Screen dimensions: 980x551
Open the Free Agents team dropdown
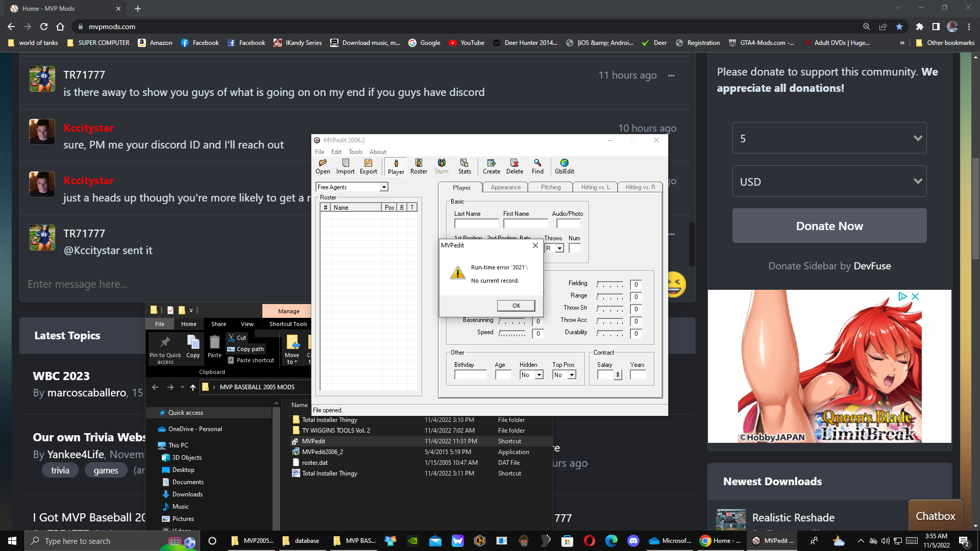click(384, 187)
